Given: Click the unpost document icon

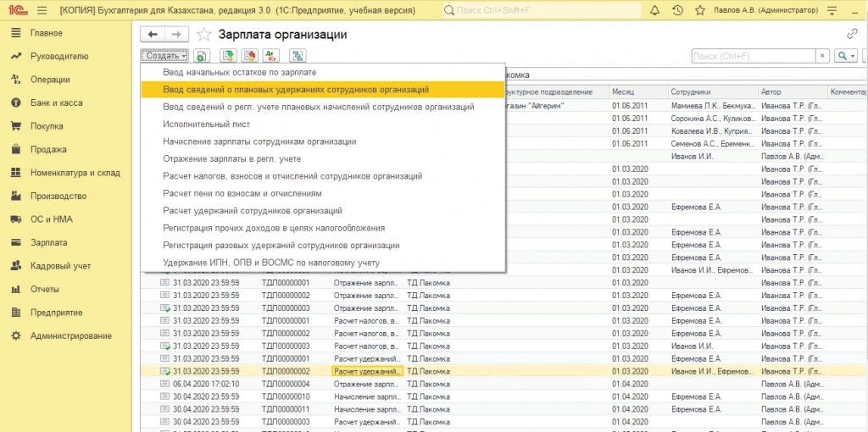Looking at the screenshot, I should pos(250,56).
